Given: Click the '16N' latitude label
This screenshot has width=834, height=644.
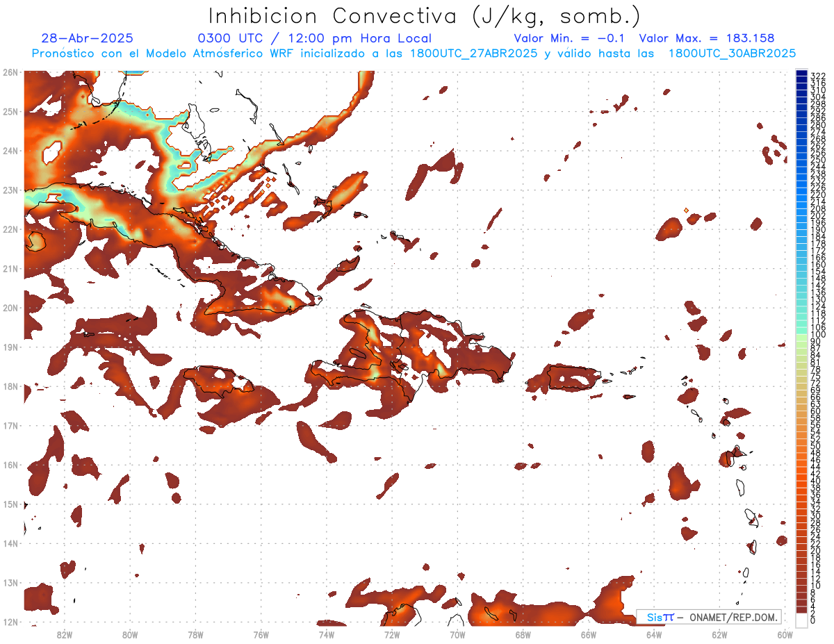Looking at the screenshot, I should (x=10, y=465).
